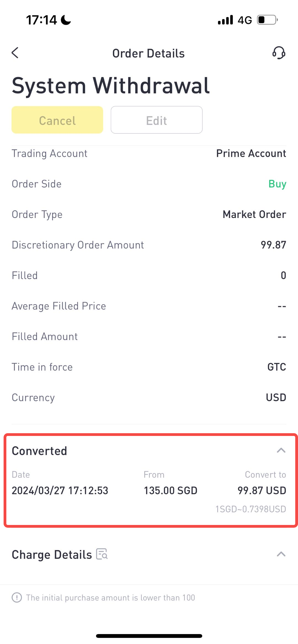Open customer support headset icon
The image size is (298, 644).
tap(279, 53)
